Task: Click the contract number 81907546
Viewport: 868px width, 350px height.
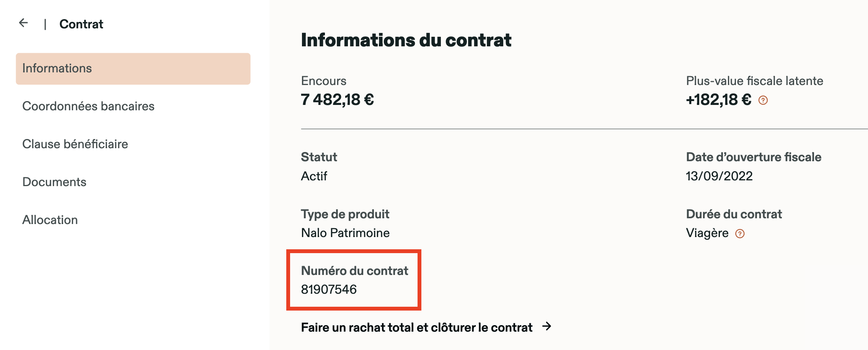Action: pyautogui.click(x=329, y=289)
